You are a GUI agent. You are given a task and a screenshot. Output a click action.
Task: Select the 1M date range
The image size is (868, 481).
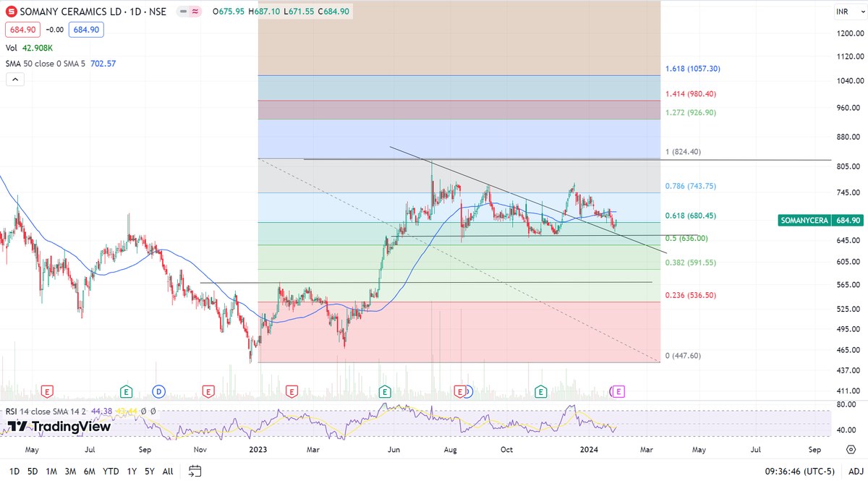(51, 471)
